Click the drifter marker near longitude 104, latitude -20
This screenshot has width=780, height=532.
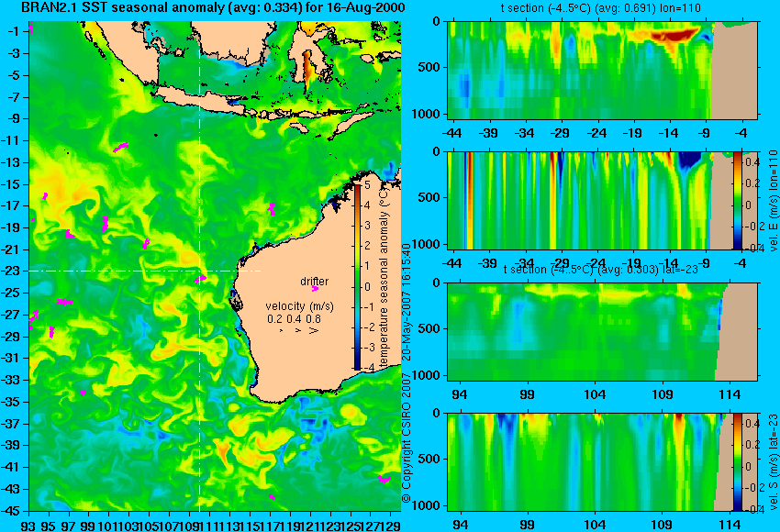click(x=146, y=244)
